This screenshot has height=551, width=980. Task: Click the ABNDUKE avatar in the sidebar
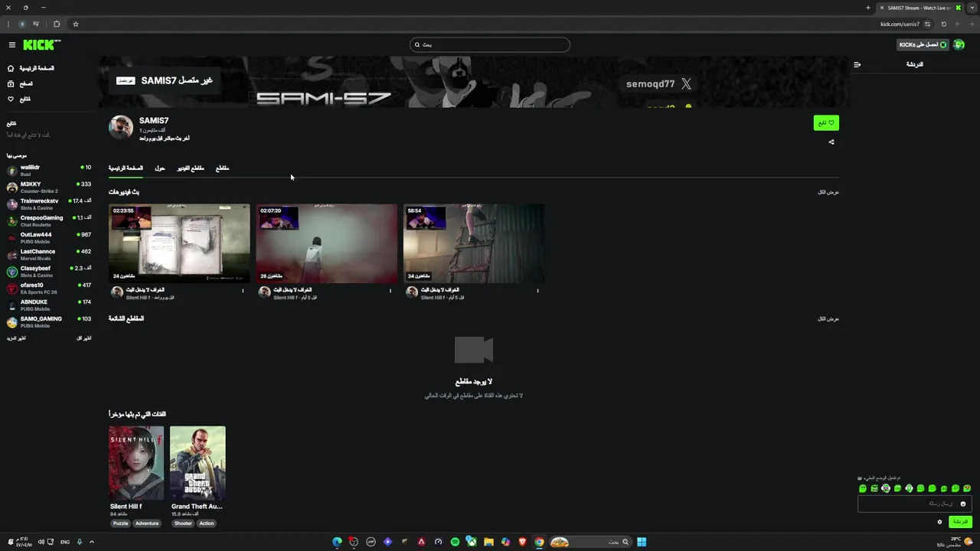click(x=12, y=305)
